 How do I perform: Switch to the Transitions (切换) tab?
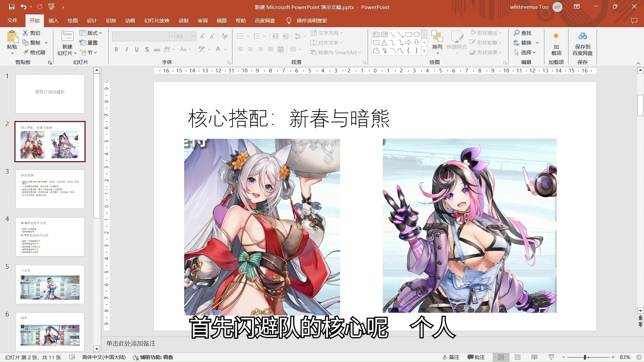tap(111, 21)
